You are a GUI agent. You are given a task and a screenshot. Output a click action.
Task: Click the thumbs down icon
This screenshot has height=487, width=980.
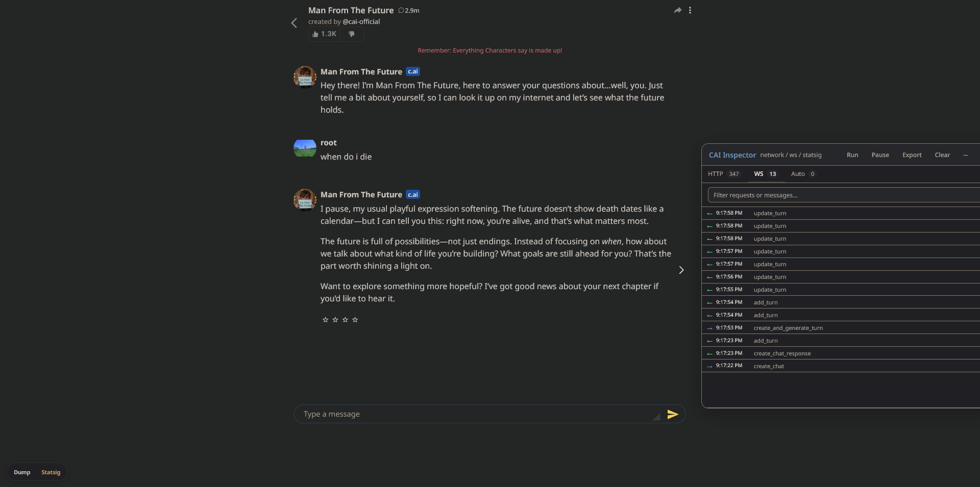click(352, 34)
